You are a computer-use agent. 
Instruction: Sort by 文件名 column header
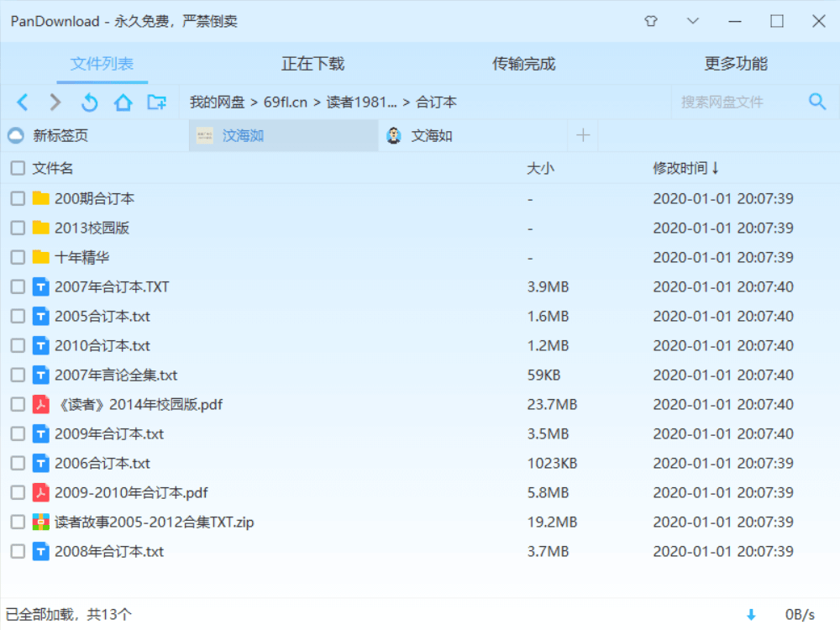click(x=52, y=168)
